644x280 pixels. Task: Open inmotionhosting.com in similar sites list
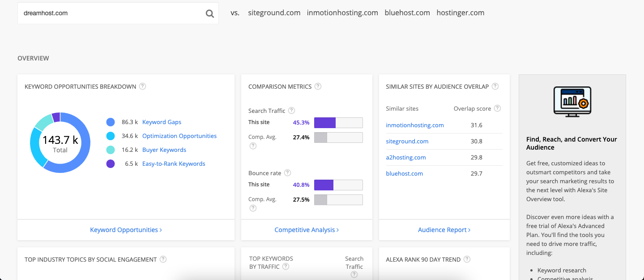(415, 125)
